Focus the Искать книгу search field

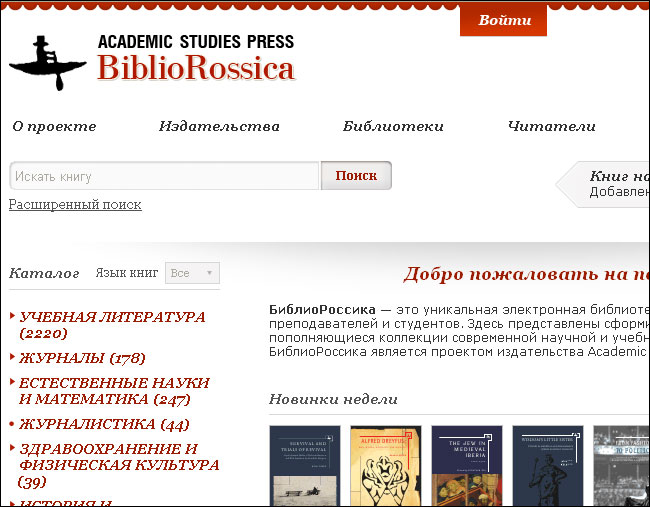165,176
